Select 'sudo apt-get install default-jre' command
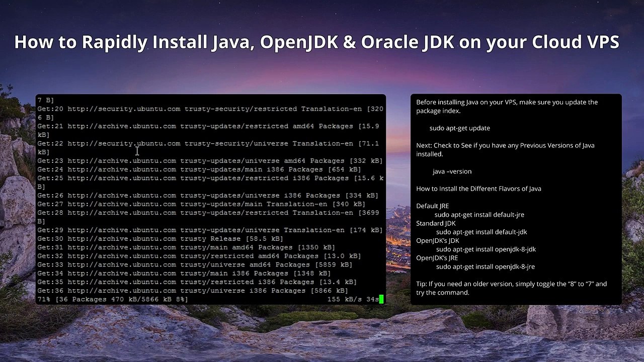 coord(479,215)
